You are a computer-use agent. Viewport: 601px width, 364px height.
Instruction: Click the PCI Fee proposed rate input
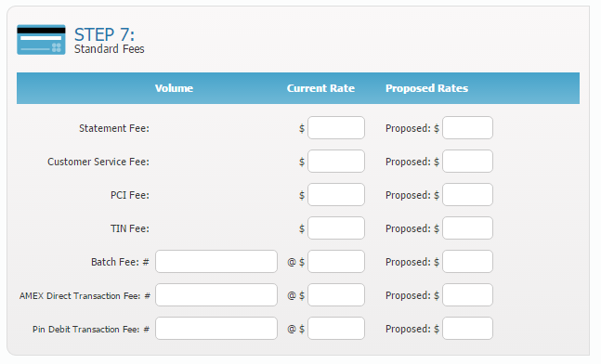click(467, 195)
